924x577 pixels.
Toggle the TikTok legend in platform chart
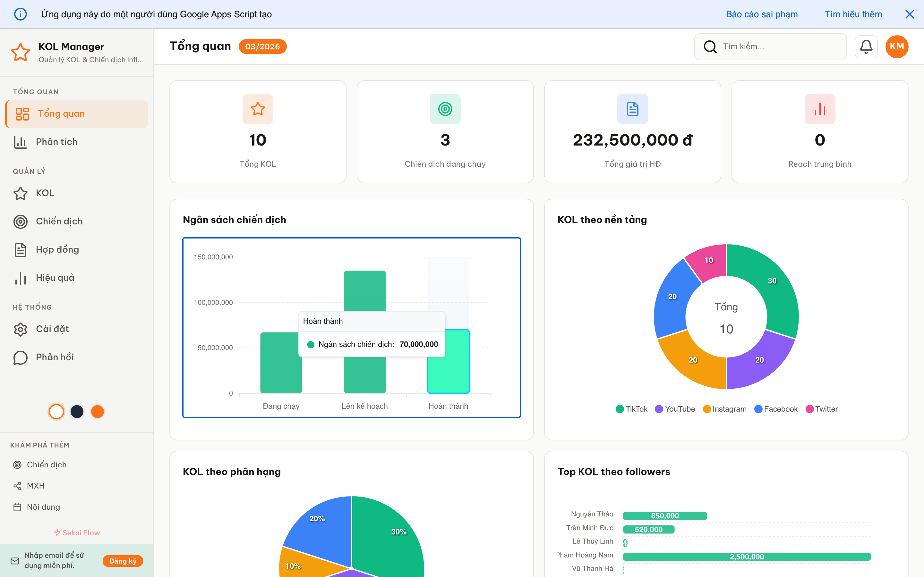(631, 409)
